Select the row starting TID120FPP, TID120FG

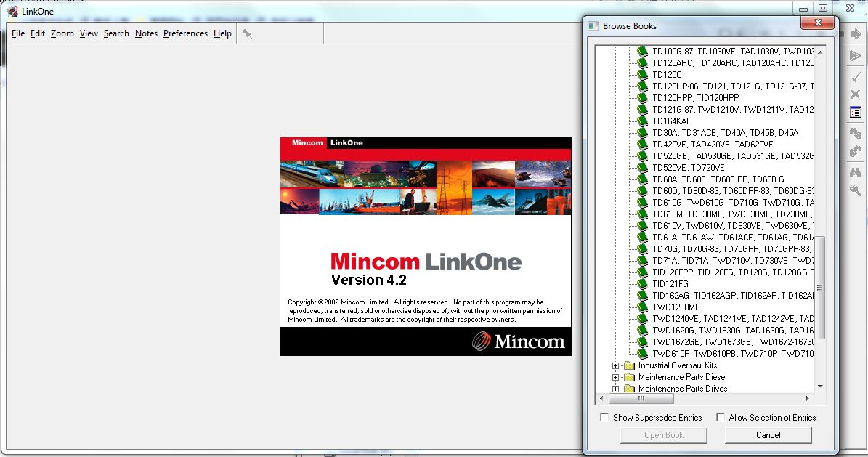click(732, 272)
